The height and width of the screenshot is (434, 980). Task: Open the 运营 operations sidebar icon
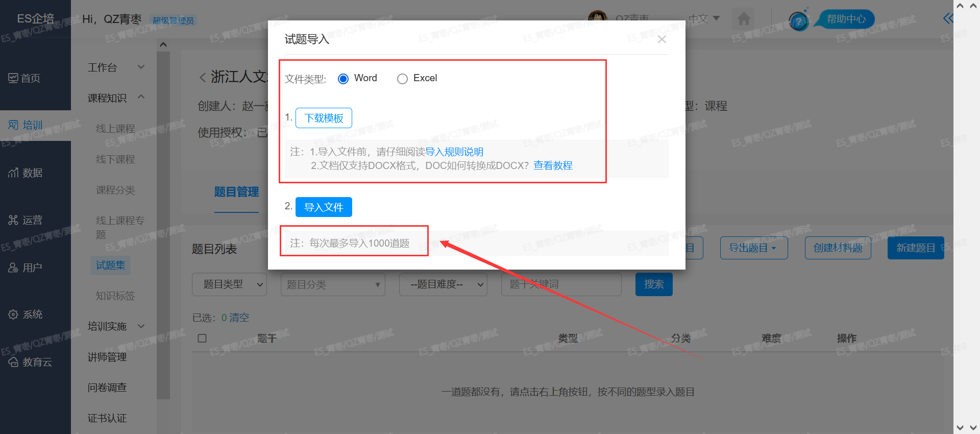point(13,220)
